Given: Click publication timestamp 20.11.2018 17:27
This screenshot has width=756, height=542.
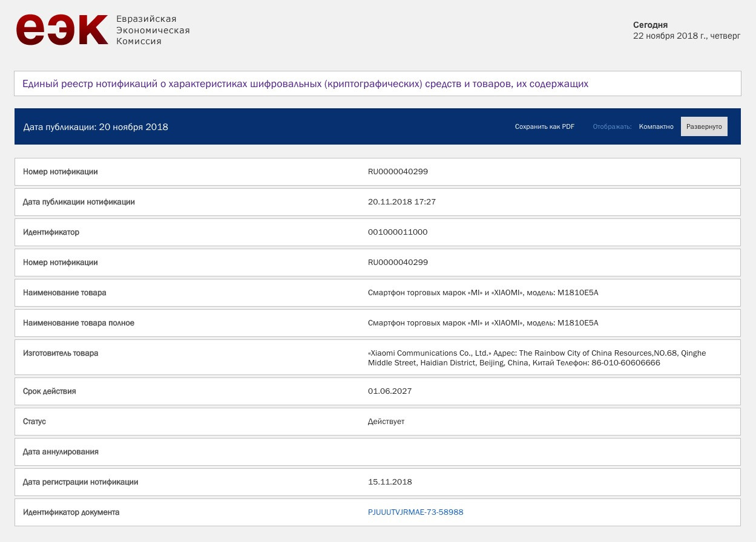Looking at the screenshot, I should (x=402, y=202).
